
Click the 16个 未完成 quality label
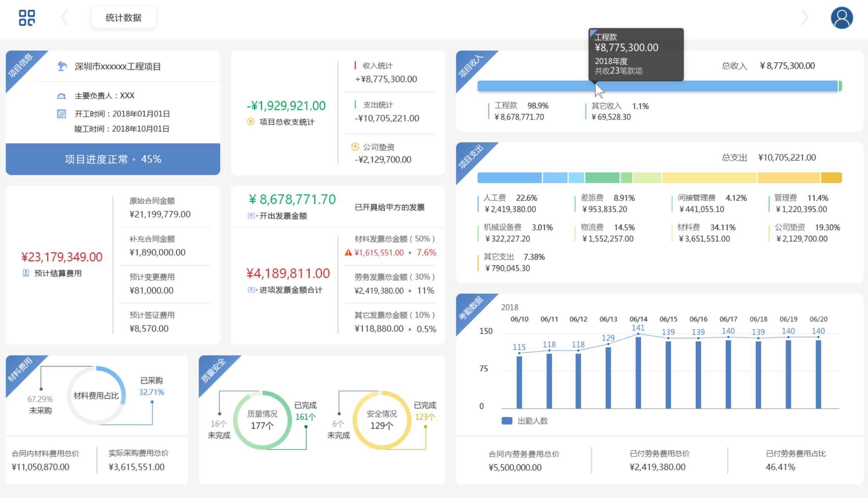tap(219, 429)
